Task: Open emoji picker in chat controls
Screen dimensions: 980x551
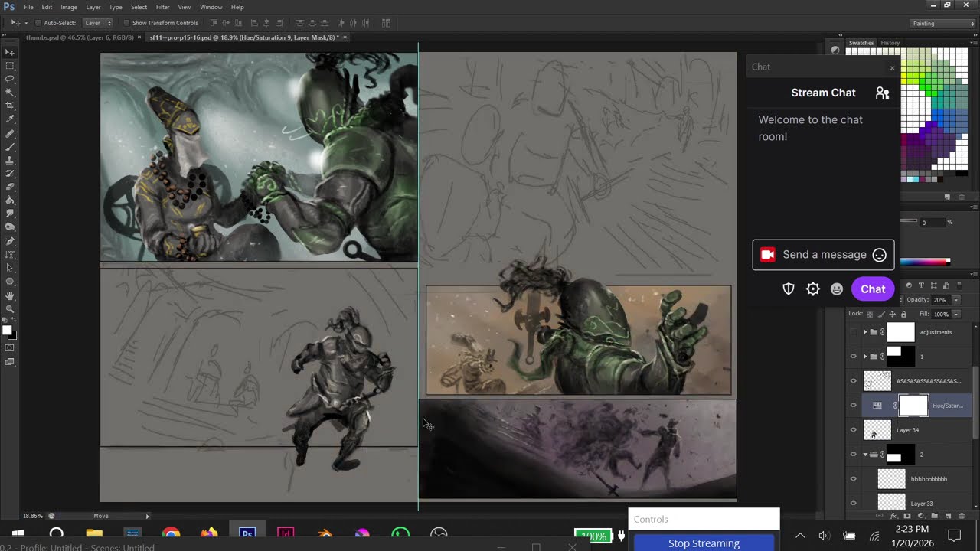Action: click(x=837, y=289)
